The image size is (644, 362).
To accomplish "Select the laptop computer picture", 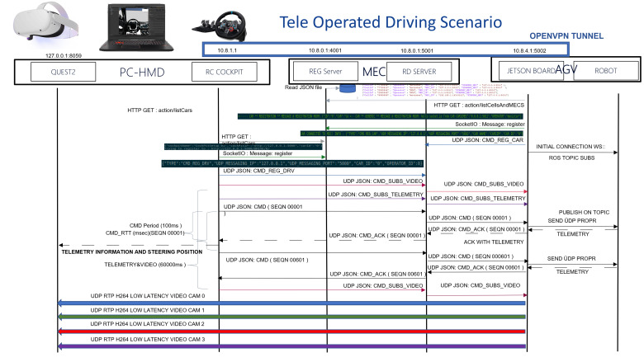I will click(x=137, y=27).
